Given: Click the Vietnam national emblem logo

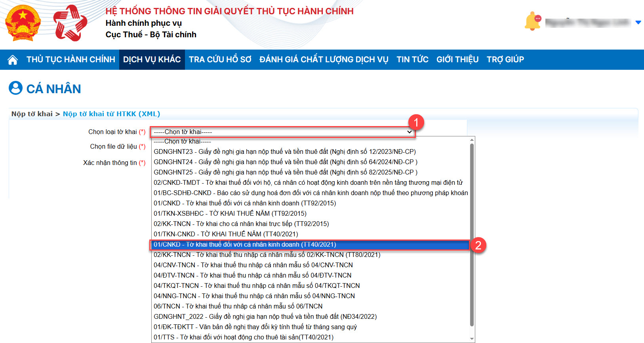Looking at the screenshot, I should click(x=23, y=23).
